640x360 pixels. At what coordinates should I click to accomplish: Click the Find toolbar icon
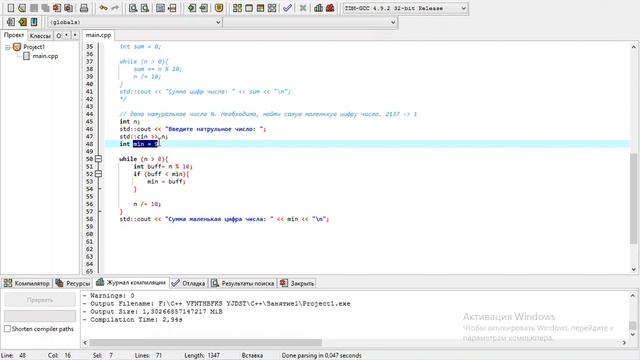click(133, 8)
